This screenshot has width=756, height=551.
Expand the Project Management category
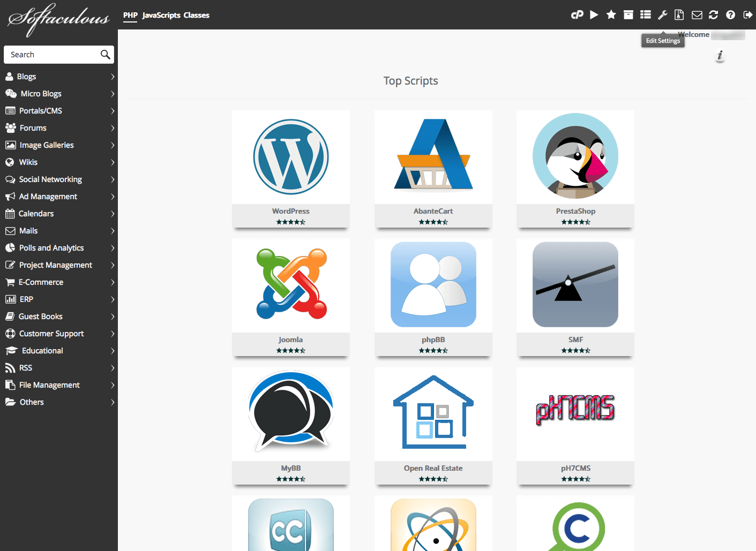[x=59, y=265]
